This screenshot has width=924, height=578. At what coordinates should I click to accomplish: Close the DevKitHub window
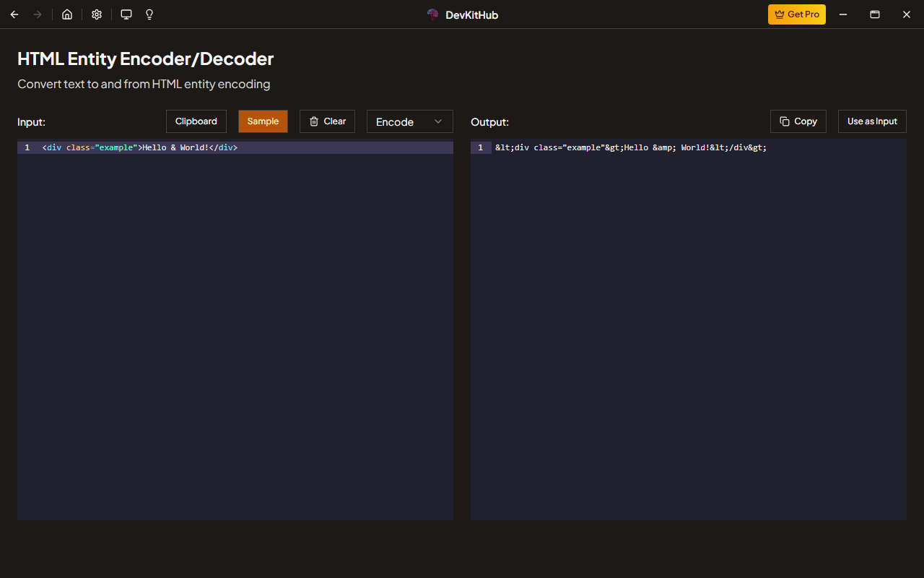click(x=907, y=14)
